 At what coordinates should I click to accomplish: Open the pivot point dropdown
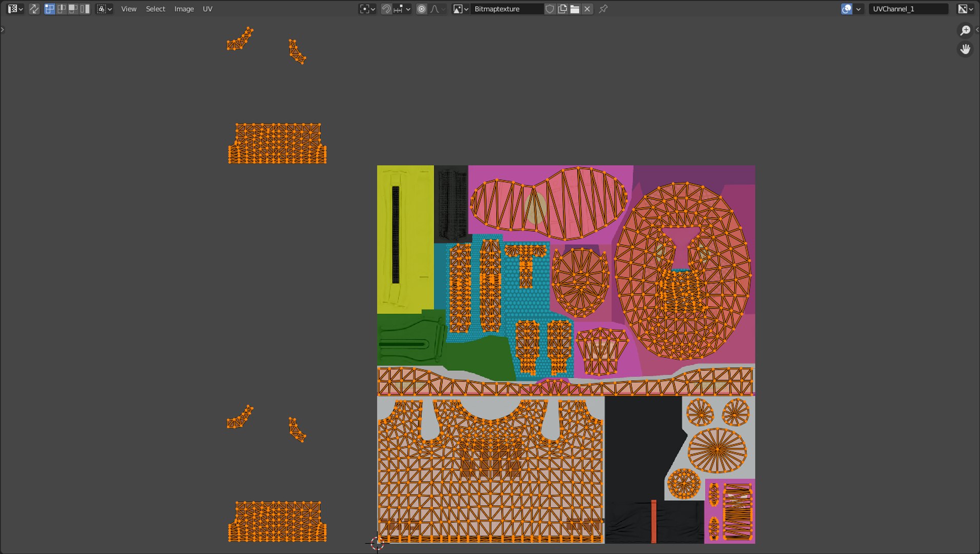367,9
